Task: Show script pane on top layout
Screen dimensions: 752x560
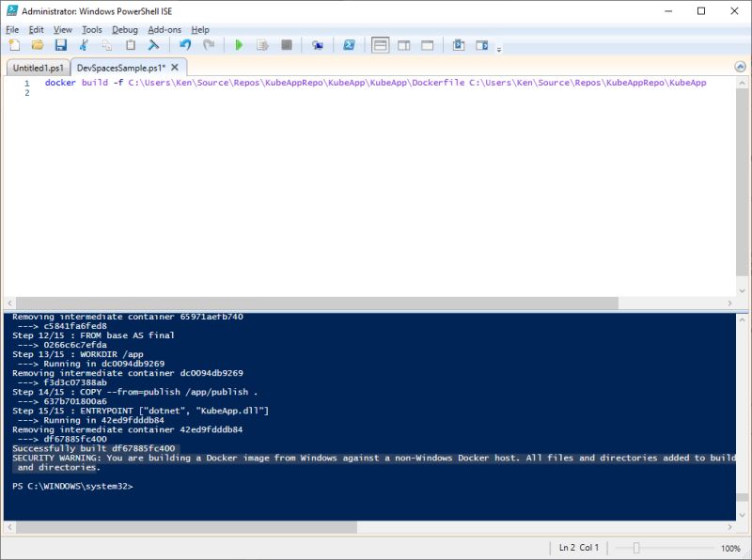Action: tap(381, 45)
